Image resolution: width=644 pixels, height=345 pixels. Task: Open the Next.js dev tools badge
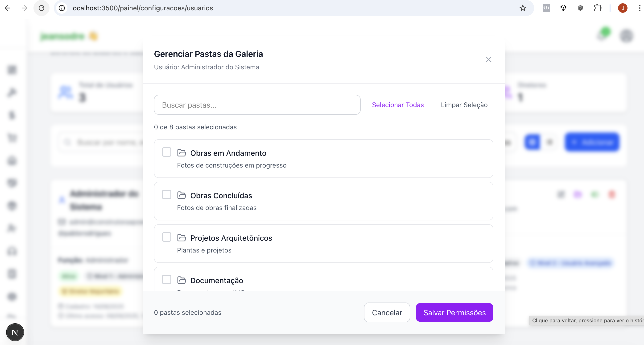(15, 332)
